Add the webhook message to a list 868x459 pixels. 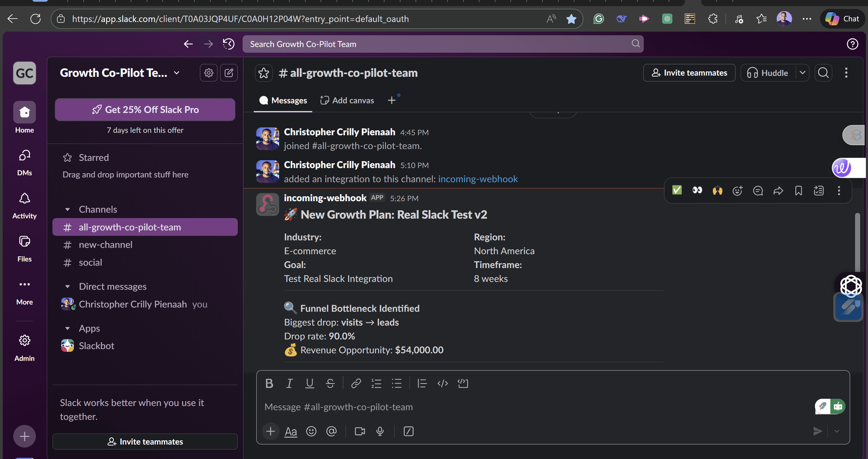tap(819, 190)
